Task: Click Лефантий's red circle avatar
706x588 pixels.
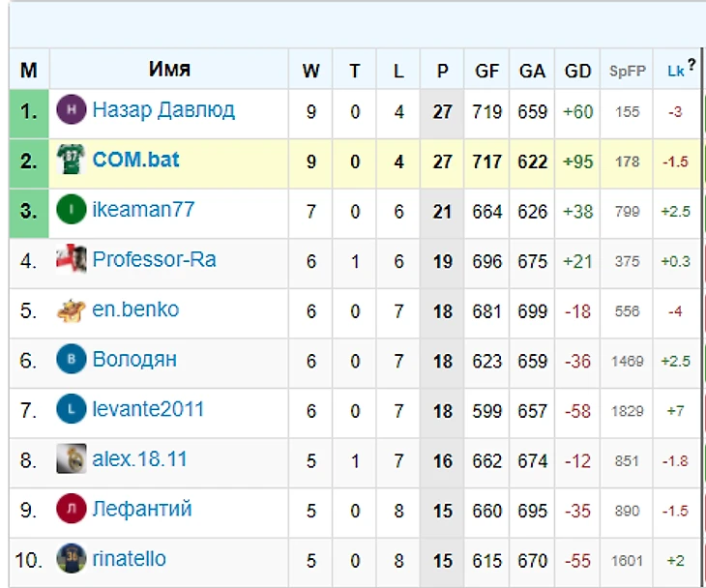Action: tap(72, 509)
